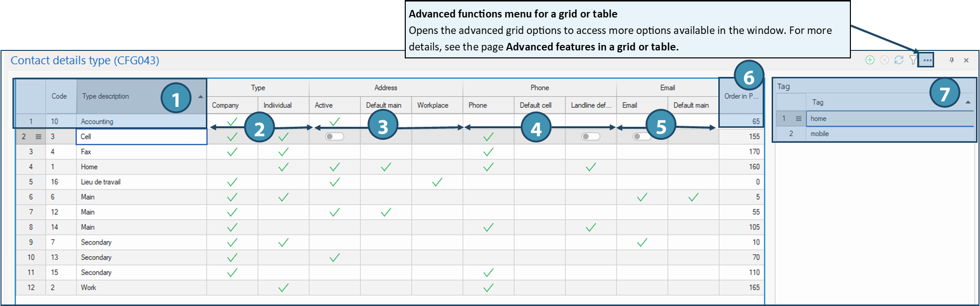This screenshot has height=306, width=980.
Task: Uncheck Landline default in the Home row
Action: [x=591, y=167]
